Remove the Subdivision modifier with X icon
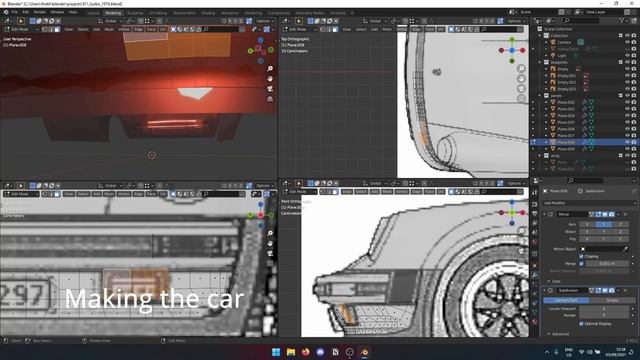This screenshot has height=360, width=640. (625, 290)
